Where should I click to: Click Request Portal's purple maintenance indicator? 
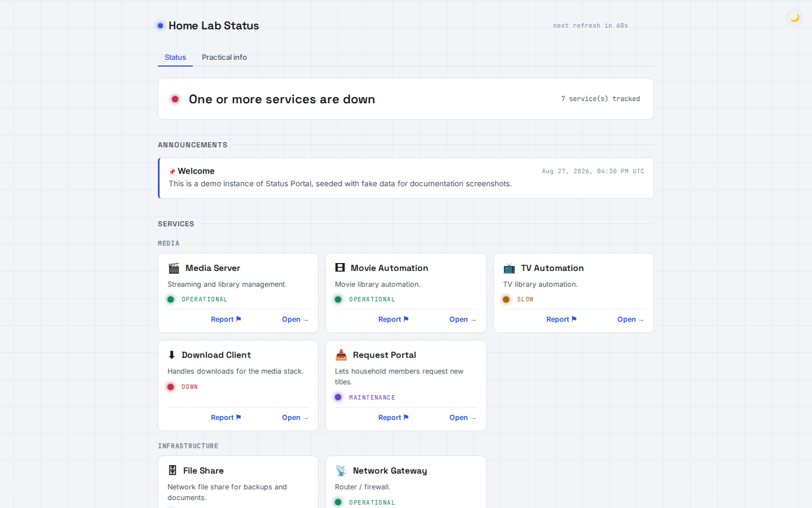coord(338,397)
